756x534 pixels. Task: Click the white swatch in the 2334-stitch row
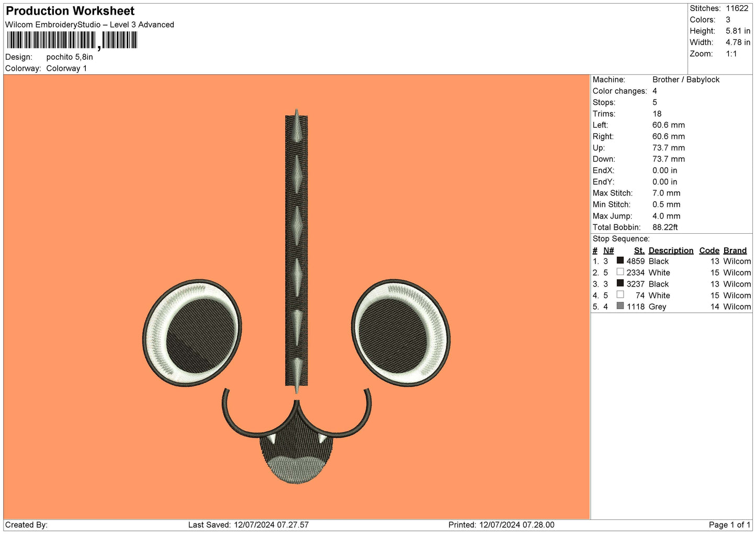[x=620, y=272]
